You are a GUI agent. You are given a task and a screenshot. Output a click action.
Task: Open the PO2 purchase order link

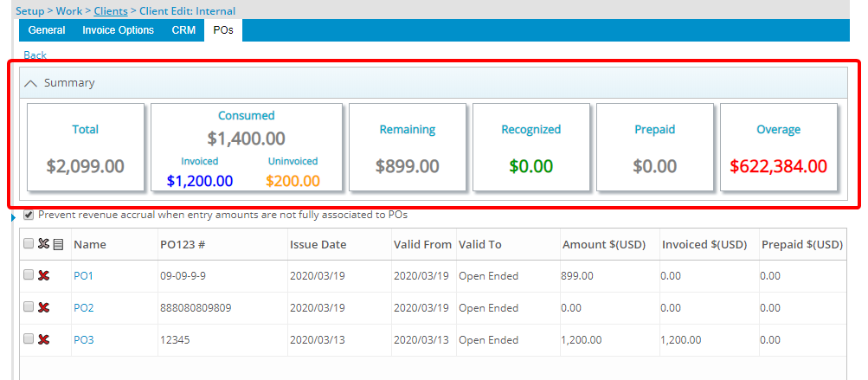(83, 308)
